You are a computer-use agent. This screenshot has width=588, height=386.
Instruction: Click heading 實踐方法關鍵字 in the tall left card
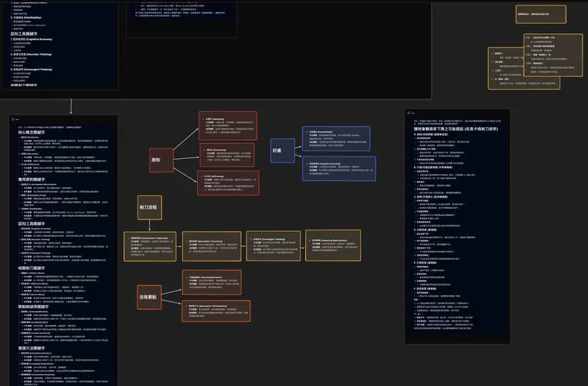(32, 348)
